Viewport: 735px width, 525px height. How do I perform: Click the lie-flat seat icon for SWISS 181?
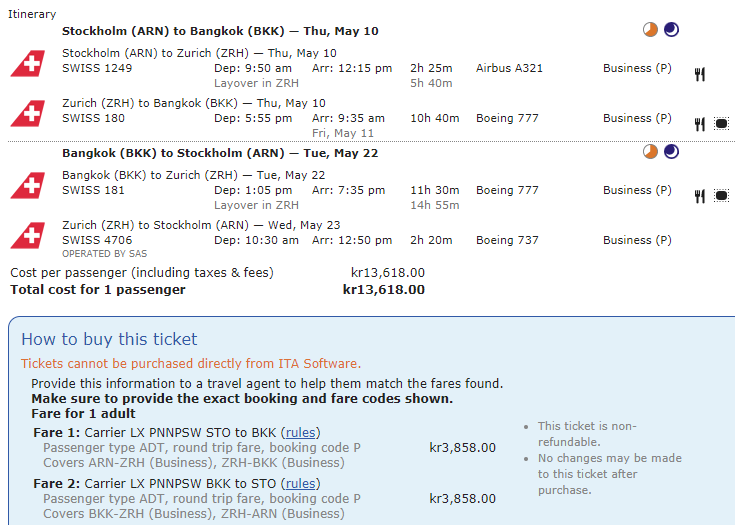tap(722, 196)
